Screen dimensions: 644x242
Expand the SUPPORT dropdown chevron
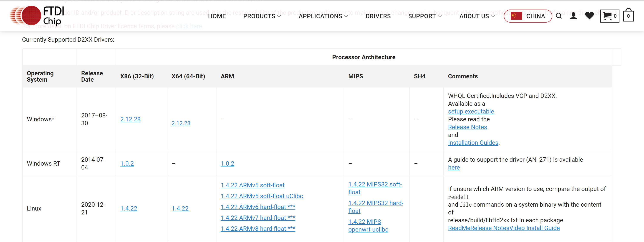(440, 16)
